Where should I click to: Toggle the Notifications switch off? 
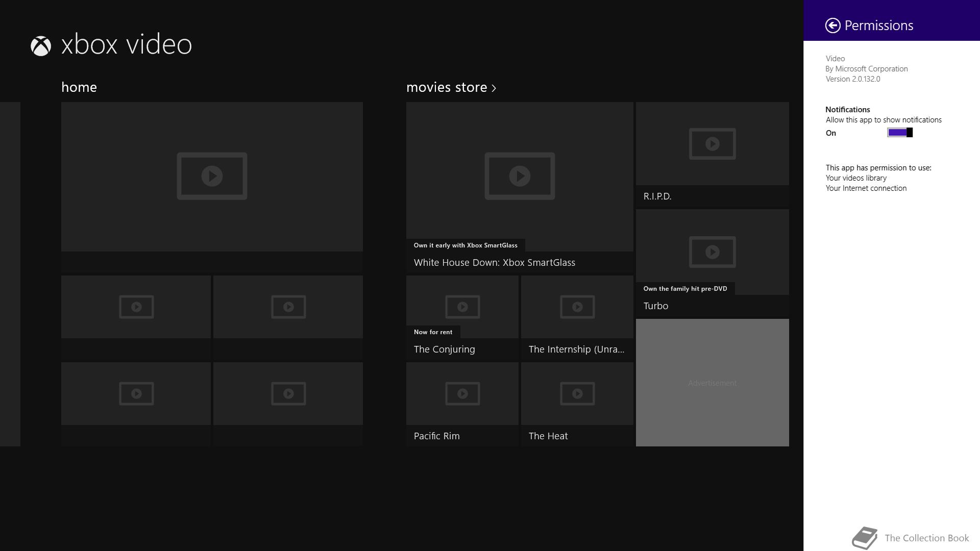900,133
